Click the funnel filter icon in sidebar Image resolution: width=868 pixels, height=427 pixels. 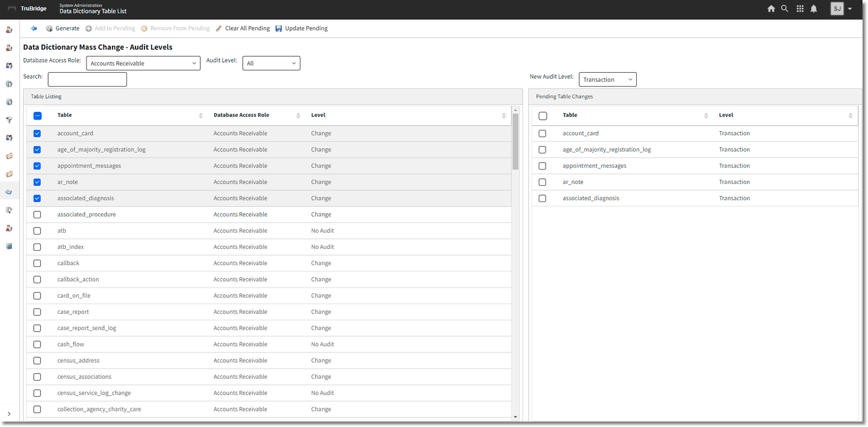tap(9, 120)
